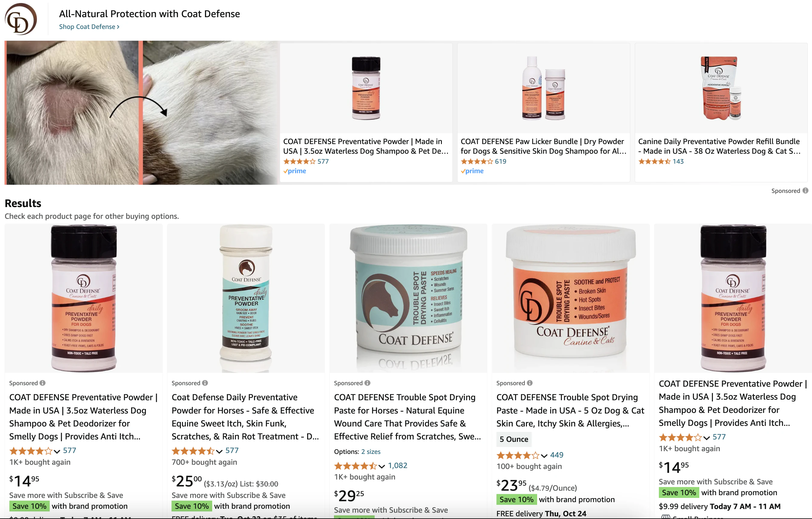
Task: Click the Coat Defense CD brand logo
Action: tap(21, 19)
